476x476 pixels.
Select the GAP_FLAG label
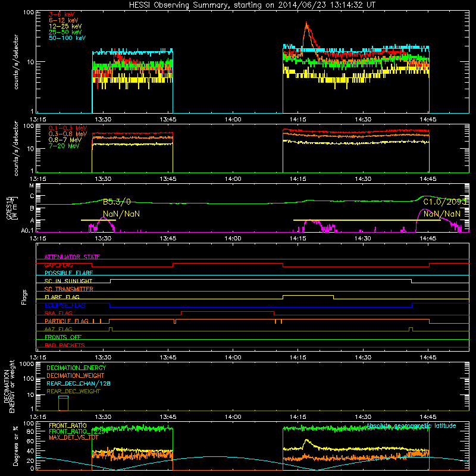coord(58,265)
